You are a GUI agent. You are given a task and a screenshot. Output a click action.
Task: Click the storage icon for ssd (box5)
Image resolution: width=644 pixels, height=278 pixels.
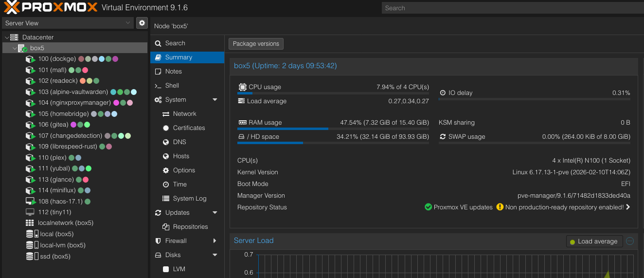tap(32, 256)
